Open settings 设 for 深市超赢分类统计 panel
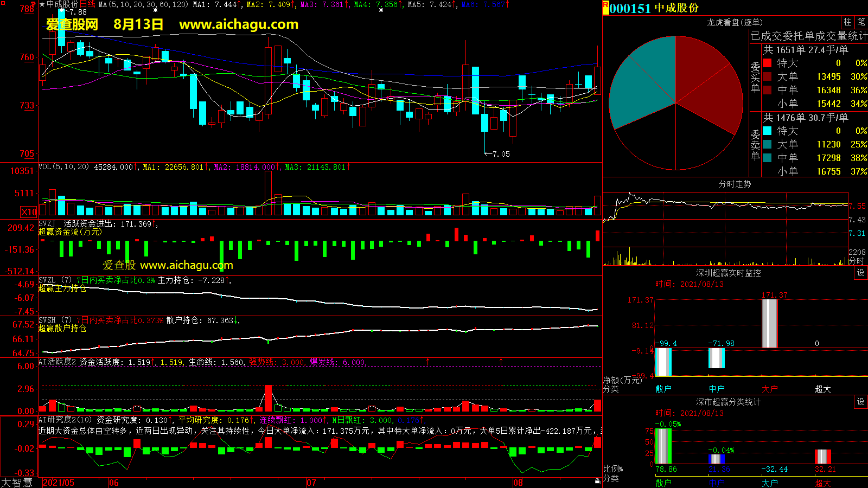 click(x=860, y=402)
